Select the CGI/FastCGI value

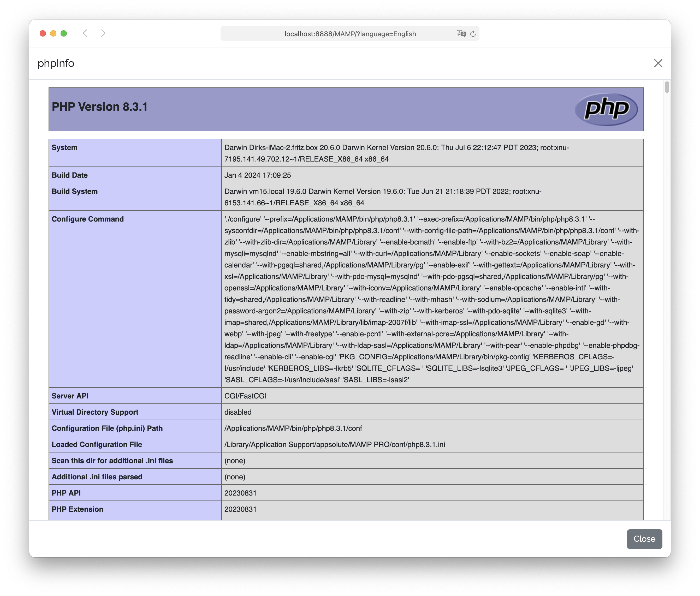pyautogui.click(x=245, y=396)
